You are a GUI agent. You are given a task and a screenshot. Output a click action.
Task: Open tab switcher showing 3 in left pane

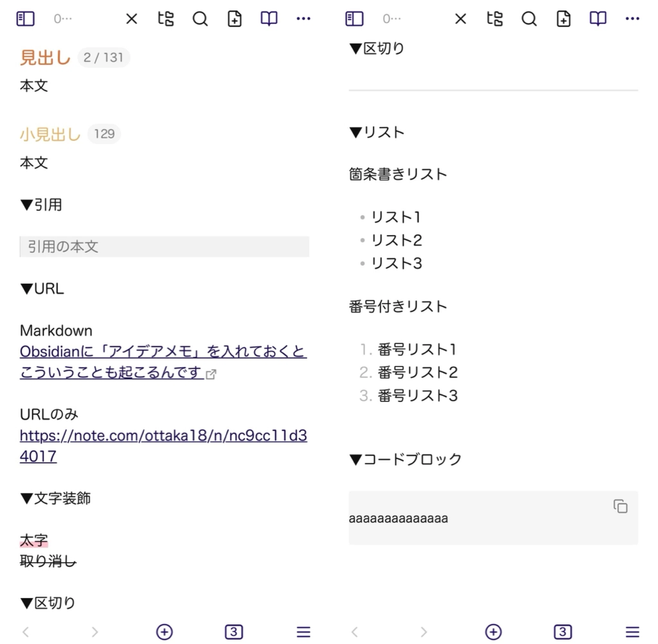(x=234, y=632)
